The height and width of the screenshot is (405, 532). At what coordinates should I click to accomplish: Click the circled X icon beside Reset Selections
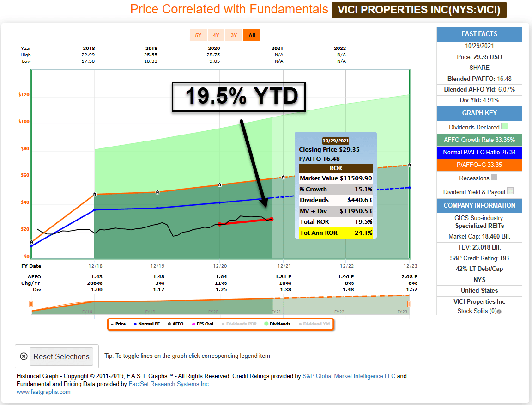pyautogui.click(x=24, y=356)
